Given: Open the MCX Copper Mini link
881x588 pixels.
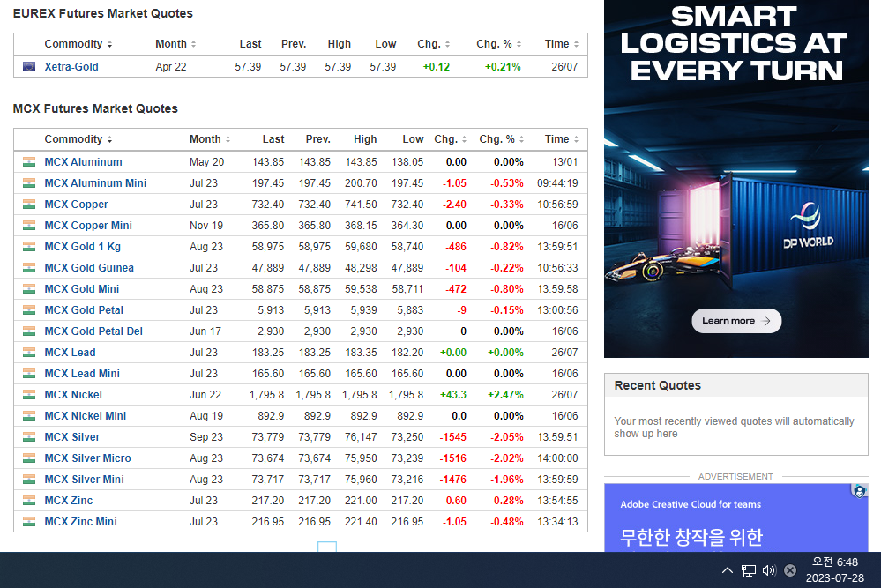Looking at the screenshot, I should pos(88,226).
